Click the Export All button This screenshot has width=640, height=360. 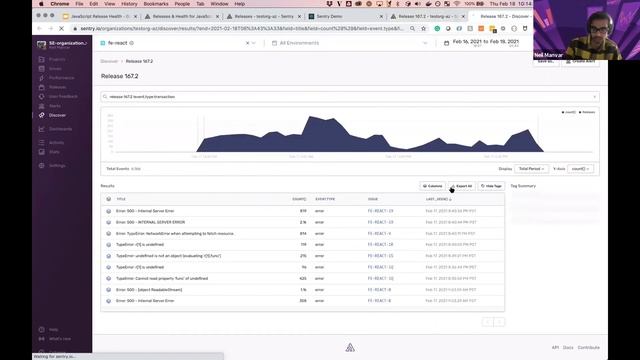pyautogui.click(x=462, y=186)
